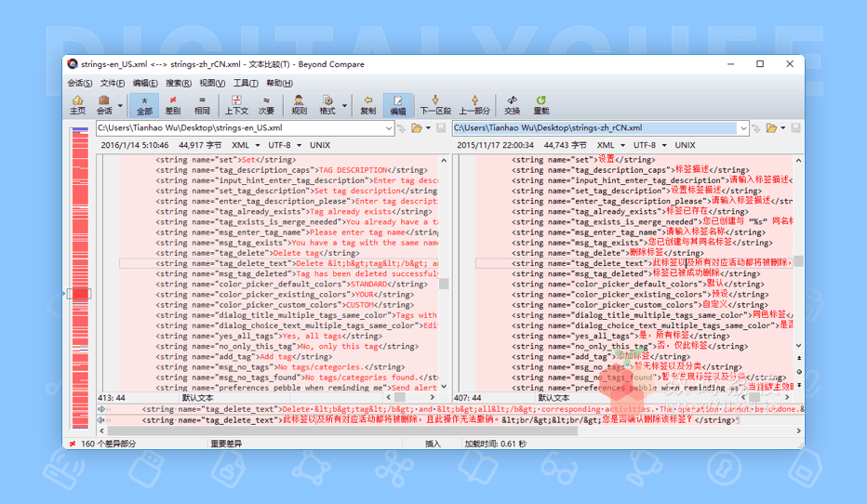
Task: Click the bottom detail line copy-left arrow icon
Action: pyautogui.click(x=101, y=420)
